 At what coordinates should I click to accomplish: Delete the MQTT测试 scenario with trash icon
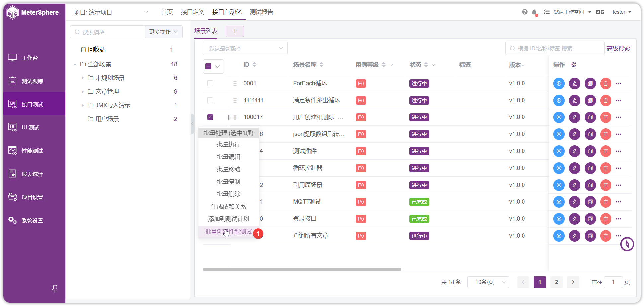(606, 202)
